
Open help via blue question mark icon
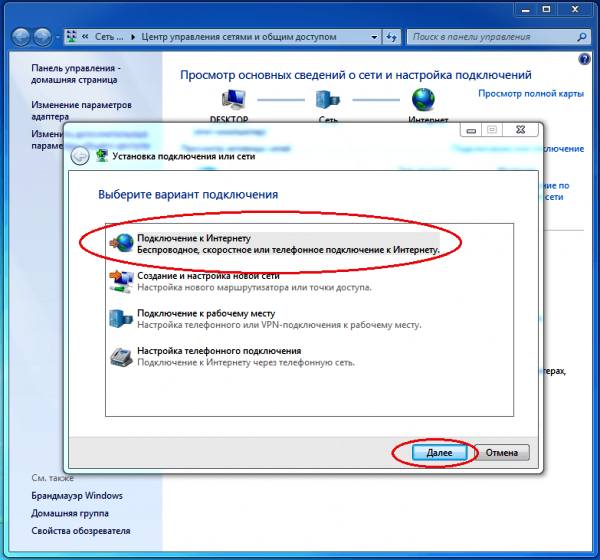point(584,59)
